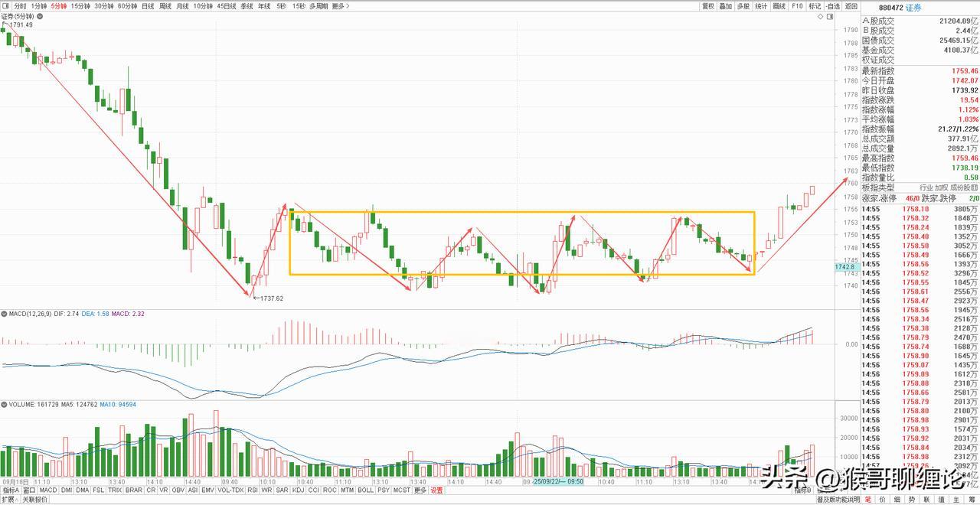Select the BRAR indicator
The height and width of the screenshot is (505, 980).
tap(133, 490)
